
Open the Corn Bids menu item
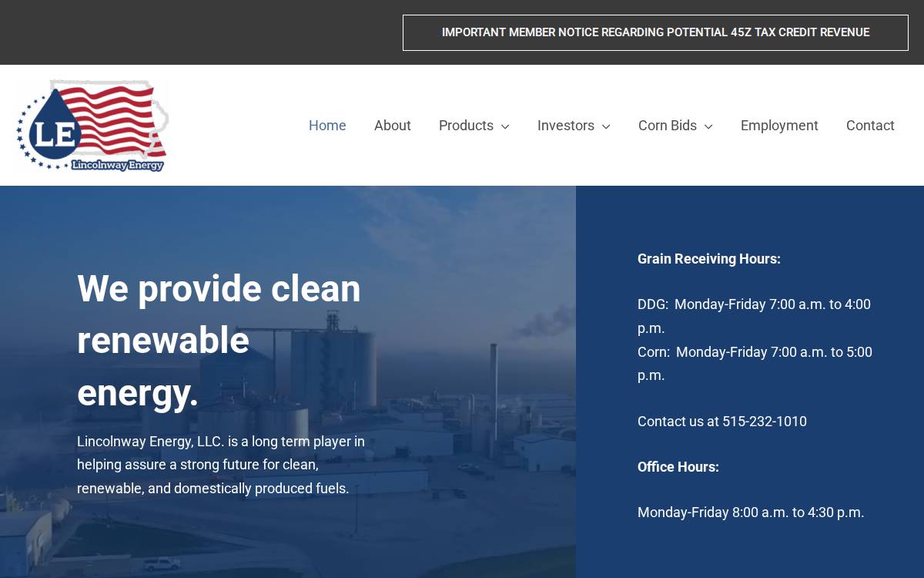pyautogui.click(x=668, y=126)
